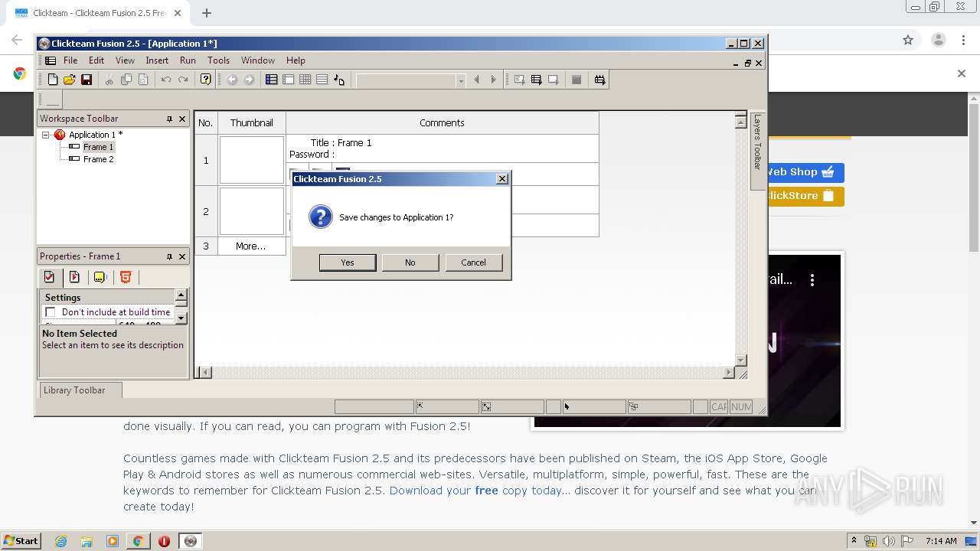Open the Storyboard editor icon

coord(271,80)
